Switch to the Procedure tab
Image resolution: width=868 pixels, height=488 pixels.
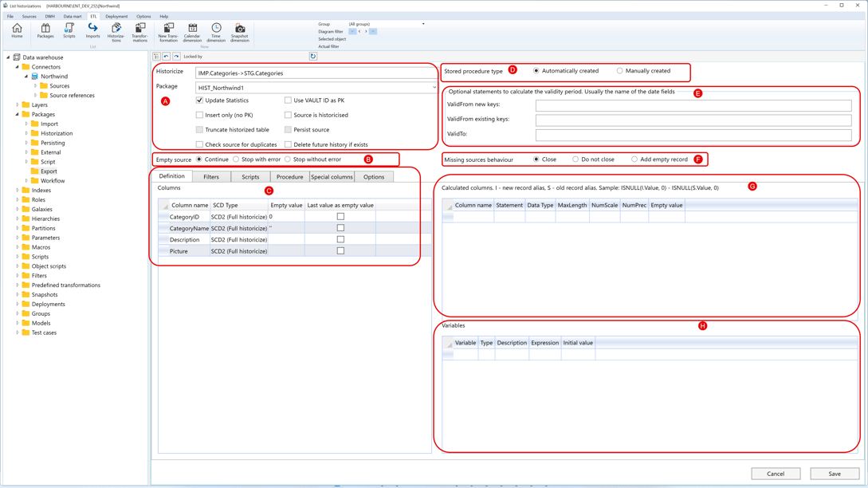(289, 177)
